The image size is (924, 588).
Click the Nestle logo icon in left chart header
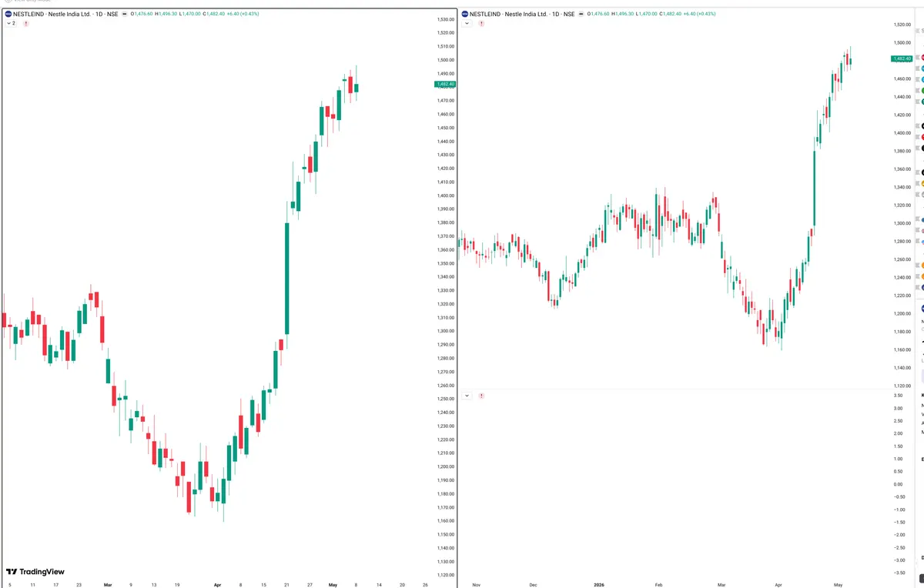(x=8, y=14)
